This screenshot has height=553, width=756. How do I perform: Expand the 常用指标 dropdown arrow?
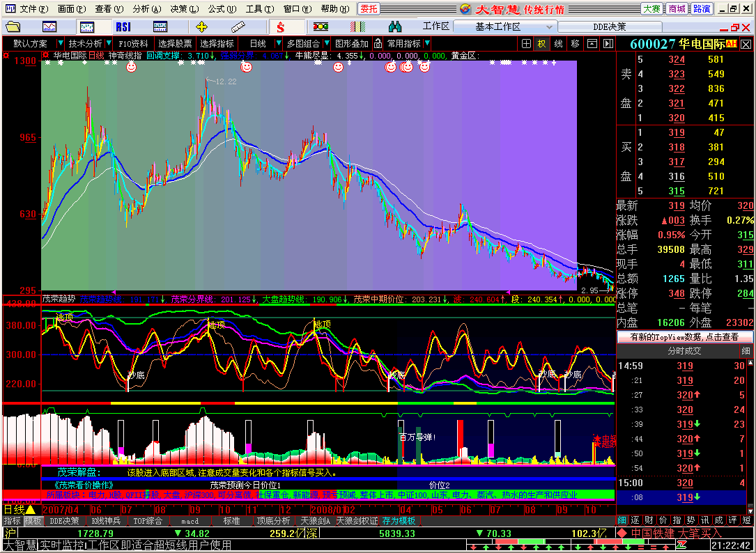pos(427,44)
